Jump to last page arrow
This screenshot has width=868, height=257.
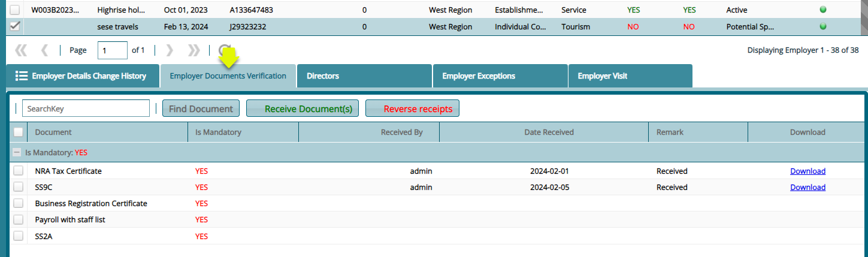(193, 50)
